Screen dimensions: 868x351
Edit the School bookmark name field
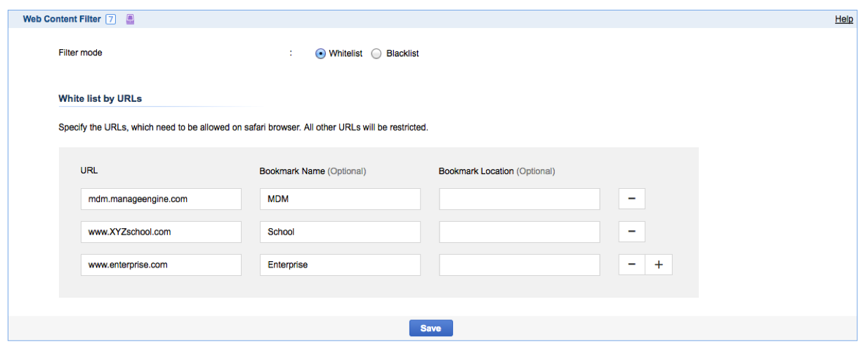(340, 232)
